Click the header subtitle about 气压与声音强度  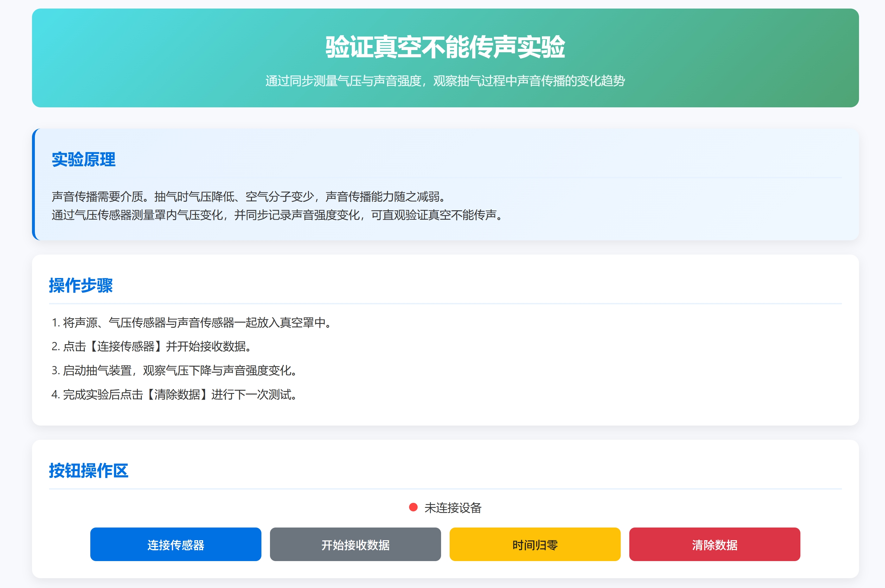click(x=445, y=81)
